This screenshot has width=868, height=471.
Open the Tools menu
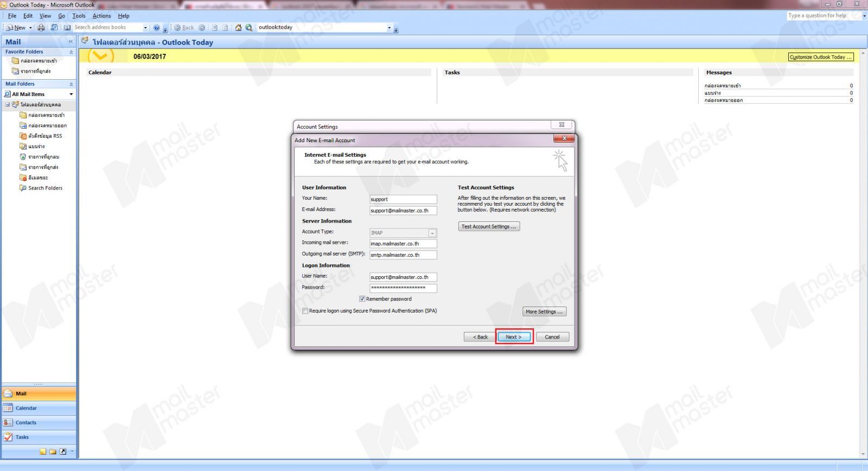(79, 16)
